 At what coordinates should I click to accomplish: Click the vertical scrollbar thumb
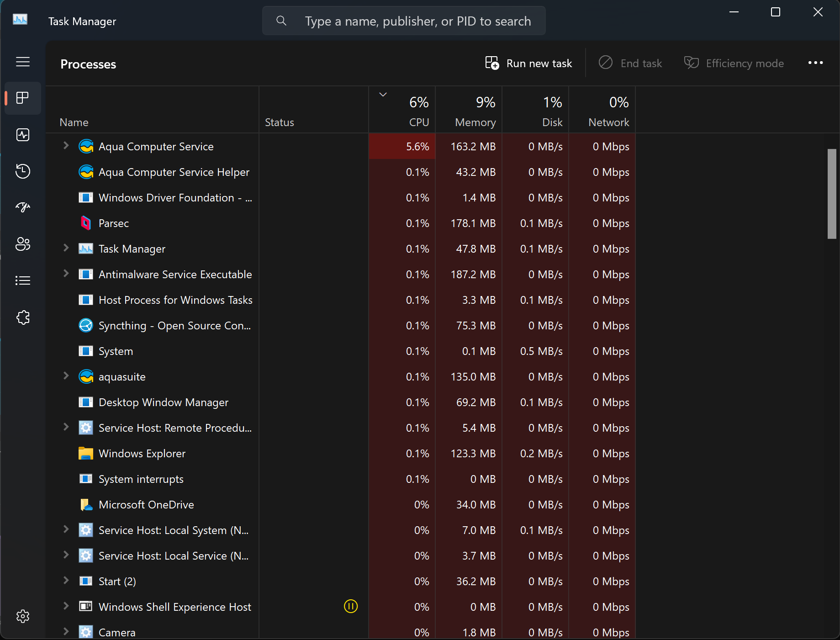[832, 194]
